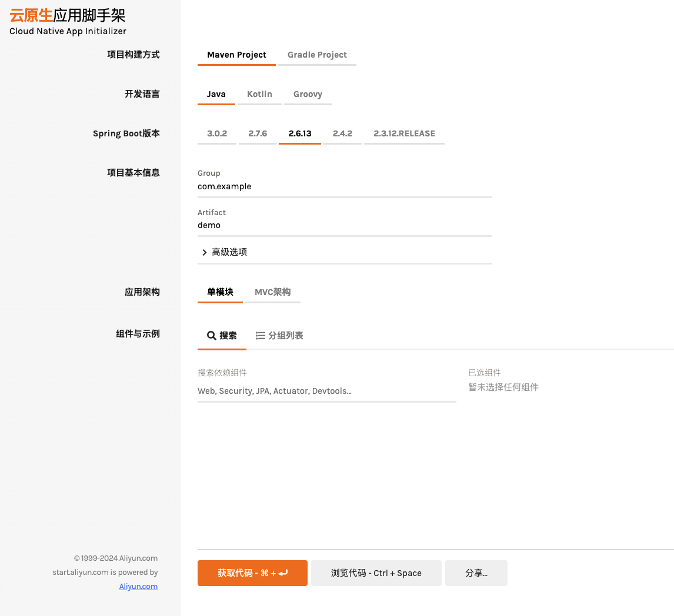Click the 获取代码 get code button
The image size is (674, 616).
click(x=252, y=573)
